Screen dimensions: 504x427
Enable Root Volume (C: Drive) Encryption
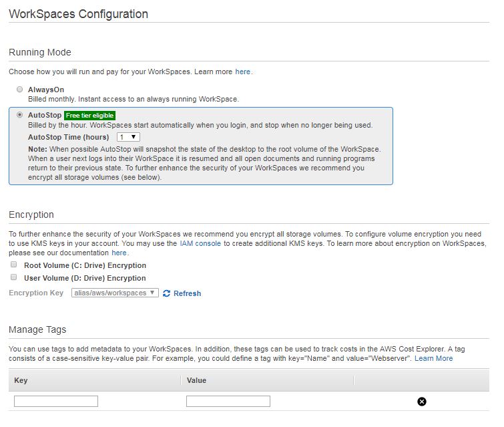pos(13,265)
